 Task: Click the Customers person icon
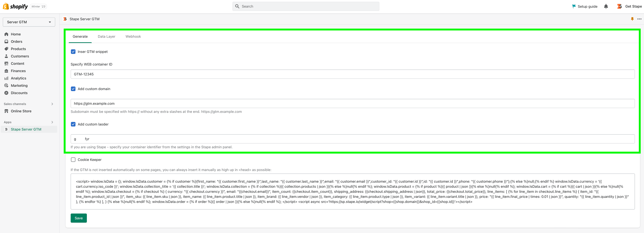pyautogui.click(x=7, y=56)
